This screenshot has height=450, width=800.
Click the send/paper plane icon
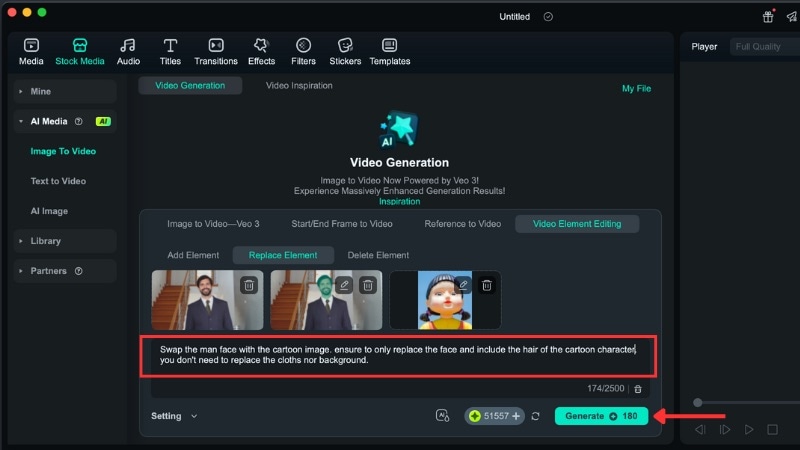(792, 16)
